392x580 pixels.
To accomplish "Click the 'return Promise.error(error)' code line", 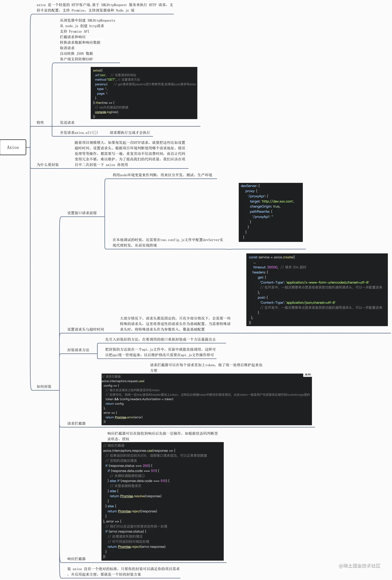I will click(x=124, y=418).
